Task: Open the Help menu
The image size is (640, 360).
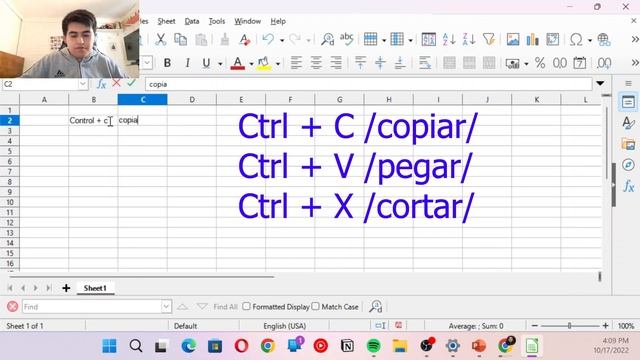Action: tap(278, 21)
